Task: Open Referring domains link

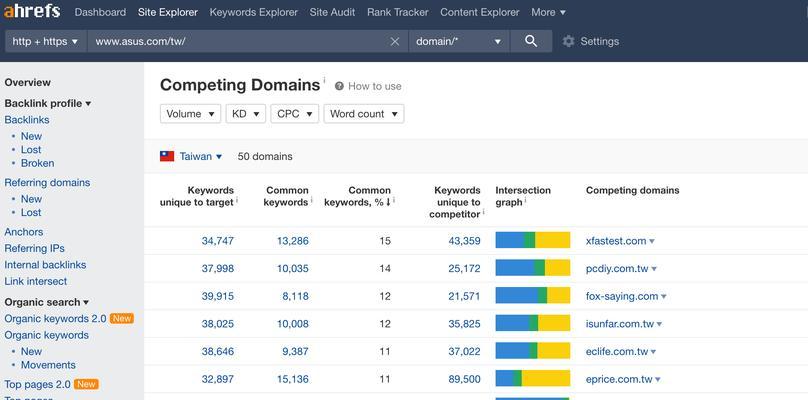Action: click(x=47, y=182)
